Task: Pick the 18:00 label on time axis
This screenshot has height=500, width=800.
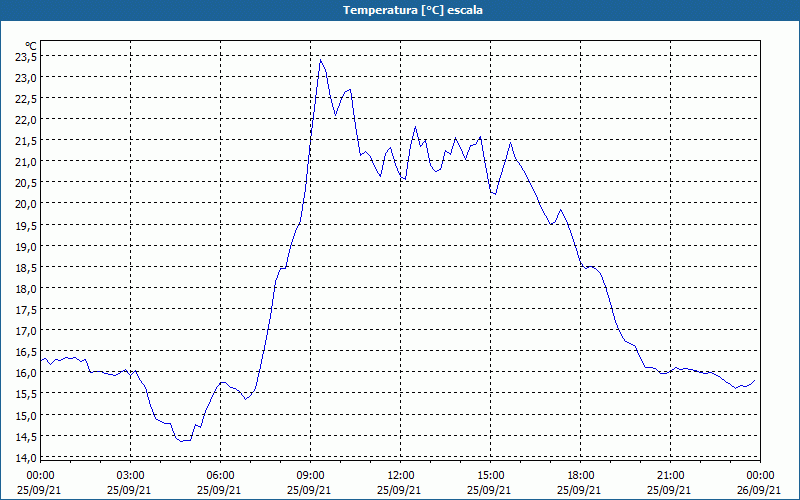Action: pos(581,476)
